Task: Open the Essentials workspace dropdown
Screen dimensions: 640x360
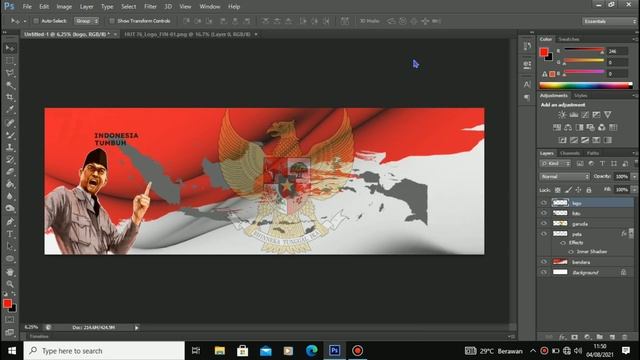Action: tap(610, 21)
